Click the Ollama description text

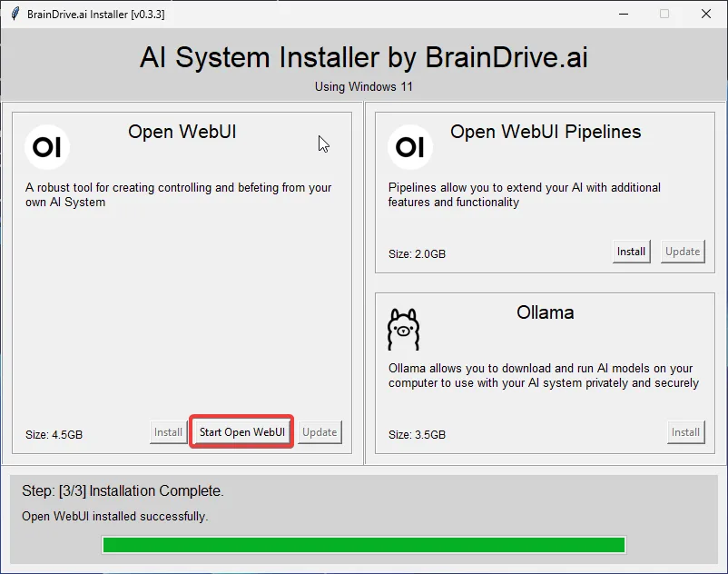click(544, 375)
